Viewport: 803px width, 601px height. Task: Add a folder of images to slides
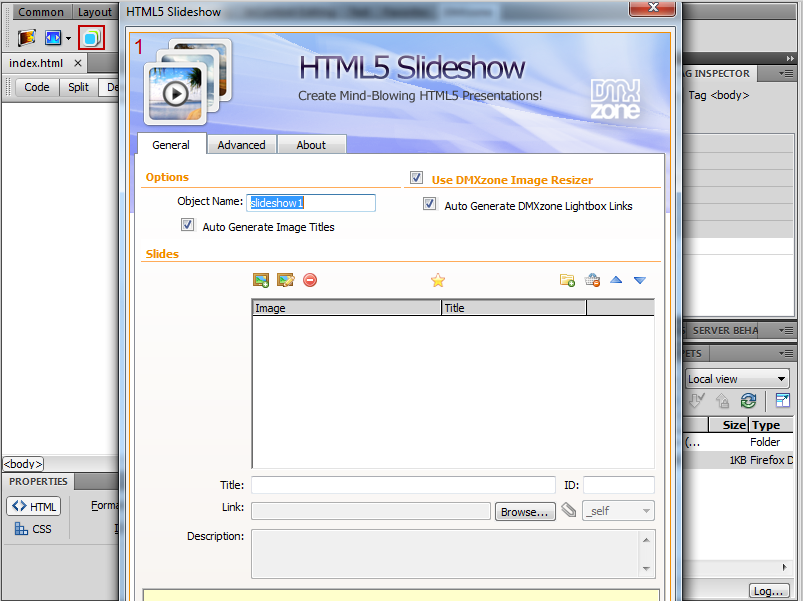[x=567, y=280]
